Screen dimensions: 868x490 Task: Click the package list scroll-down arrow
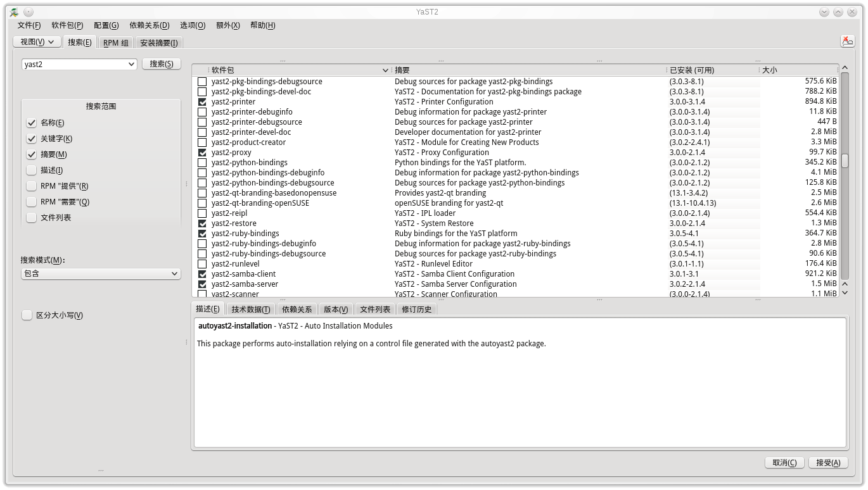click(x=845, y=293)
